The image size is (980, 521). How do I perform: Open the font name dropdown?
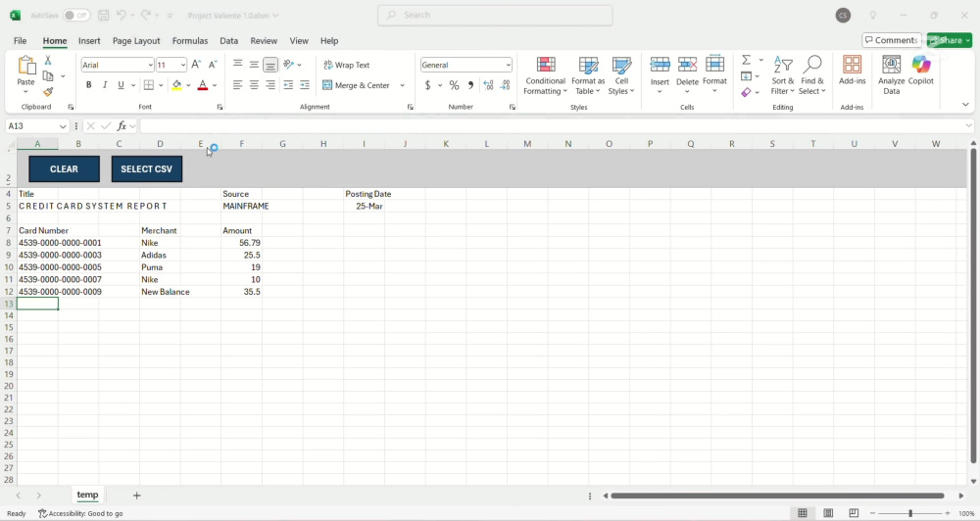click(150, 65)
